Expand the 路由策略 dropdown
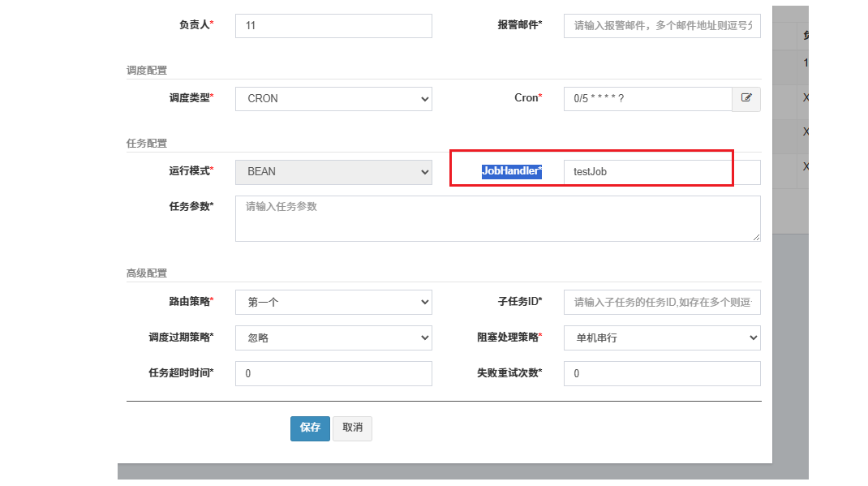Screen dimensions: 868x486 (333, 303)
